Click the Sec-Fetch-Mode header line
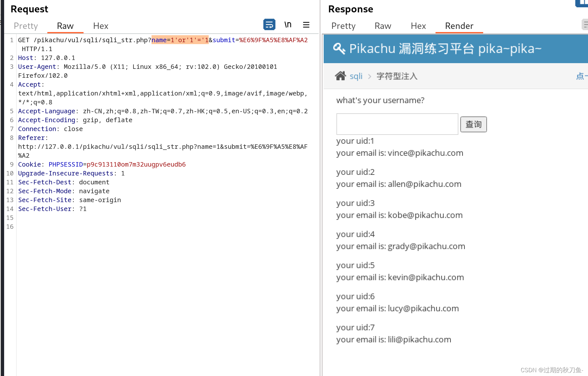588x376 pixels. tap(64, 191)
